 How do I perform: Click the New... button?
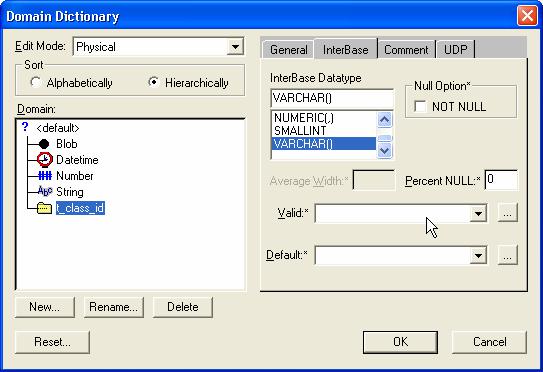click(x=45, y=307)
